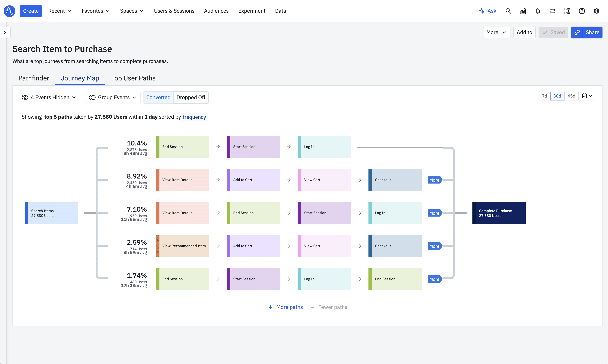Open the search magnifier icon
The height and width of the screenshot is (364, 608).
[508, 11]
